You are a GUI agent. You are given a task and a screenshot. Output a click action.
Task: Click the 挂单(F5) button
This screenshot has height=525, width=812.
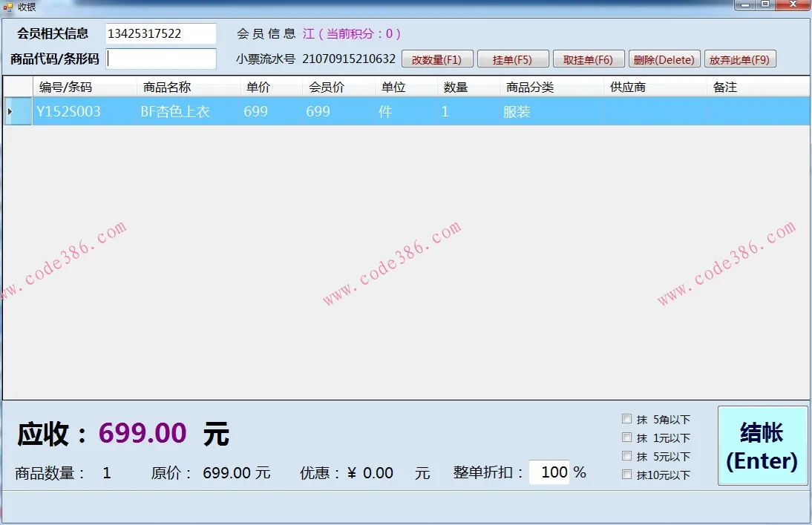[x=513, y=59]
